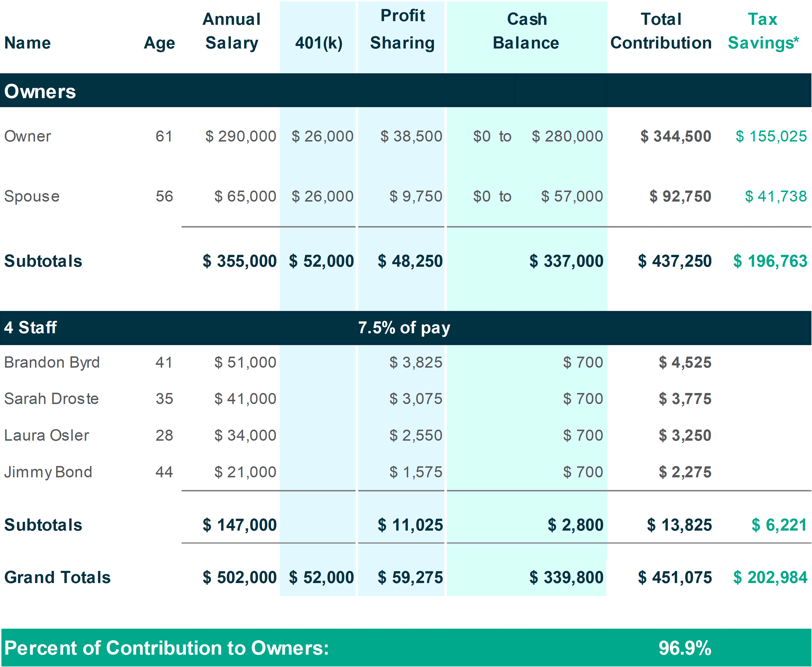Select owners' subtotal $437,250 total contribution
Image resolution: width=812 pixels, height=667 pixels.
(674, 261)
